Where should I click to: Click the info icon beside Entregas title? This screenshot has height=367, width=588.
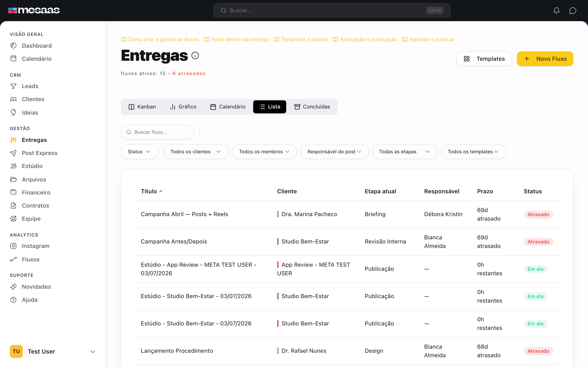click(x=195, y=56)
